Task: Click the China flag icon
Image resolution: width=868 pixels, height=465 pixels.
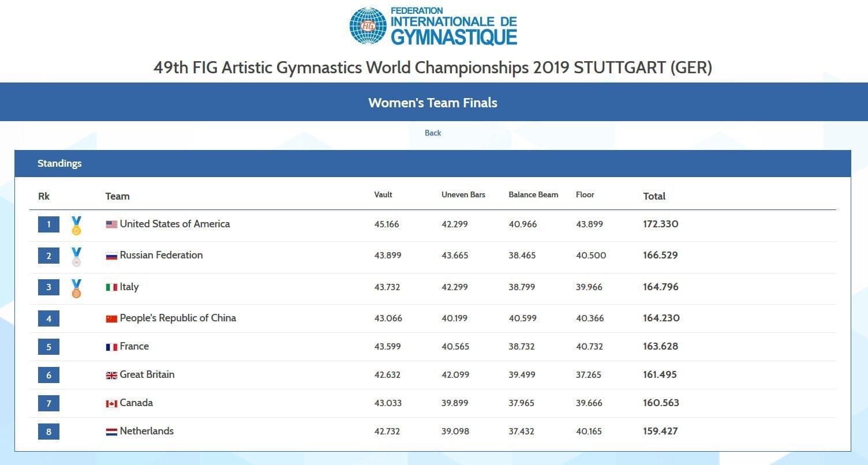Action: (111, 318)
